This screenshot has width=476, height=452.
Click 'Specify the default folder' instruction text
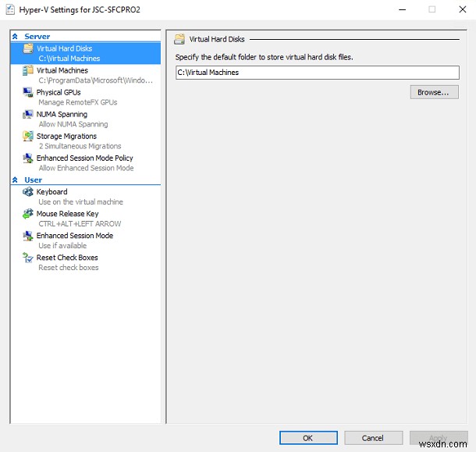click(x=264, y=57)
